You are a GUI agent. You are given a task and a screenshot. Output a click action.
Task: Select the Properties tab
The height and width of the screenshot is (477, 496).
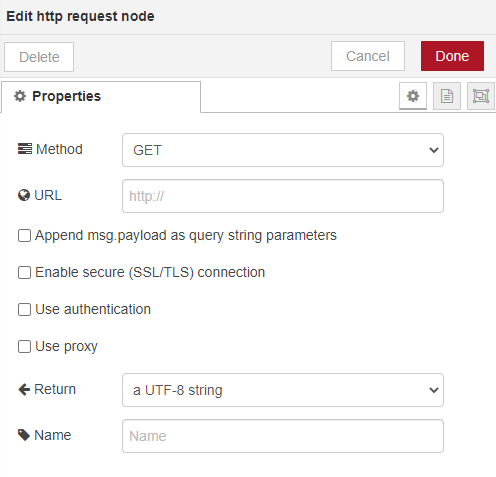pyautogui.click(x=101, y=97)
